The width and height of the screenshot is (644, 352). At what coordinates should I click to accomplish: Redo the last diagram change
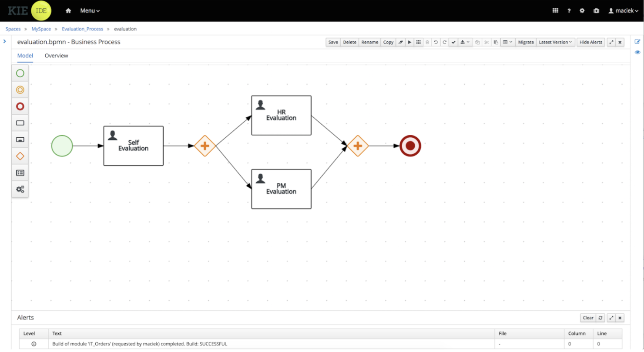pyautogui.click(x=444, y=42)
